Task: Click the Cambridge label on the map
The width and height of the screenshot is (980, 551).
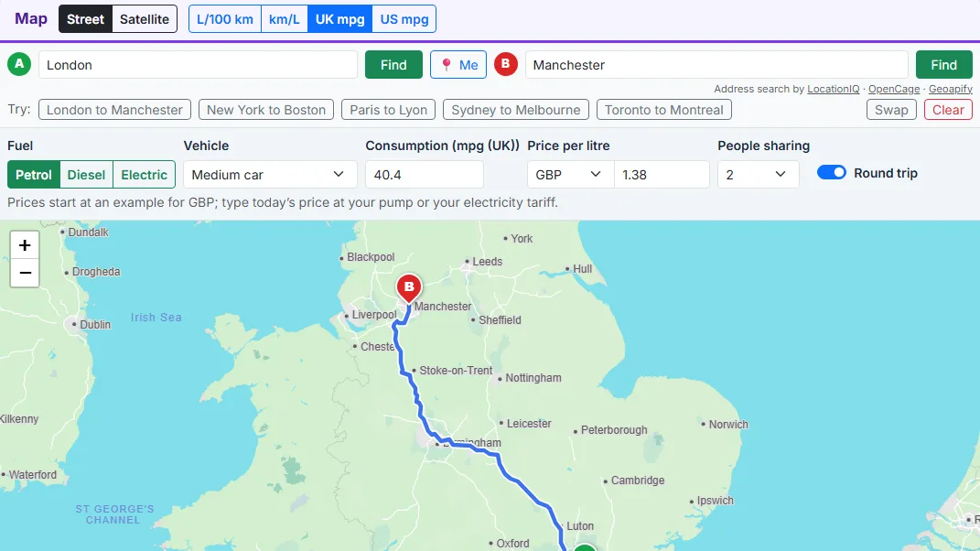Action: tap(638, 481)
